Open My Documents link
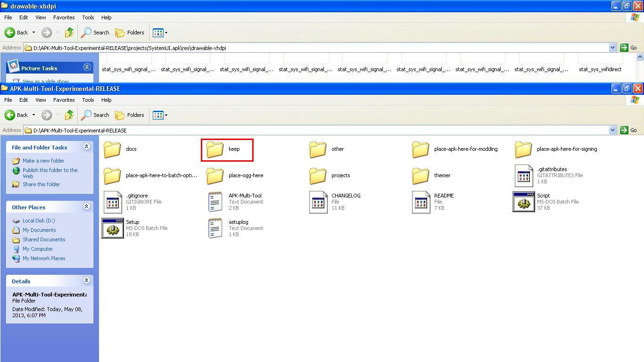Image resolution: width=644 pixels, height=362 pixels. 39,230
